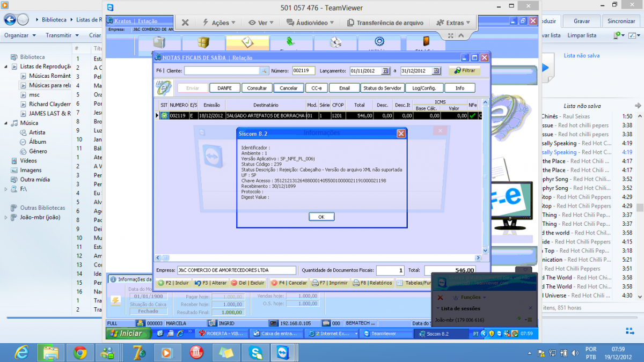Click OK in the Siscom 8.2 dialog
This screenshot has width=644, height=362.
pyautogui.click(x=321, y=217)
